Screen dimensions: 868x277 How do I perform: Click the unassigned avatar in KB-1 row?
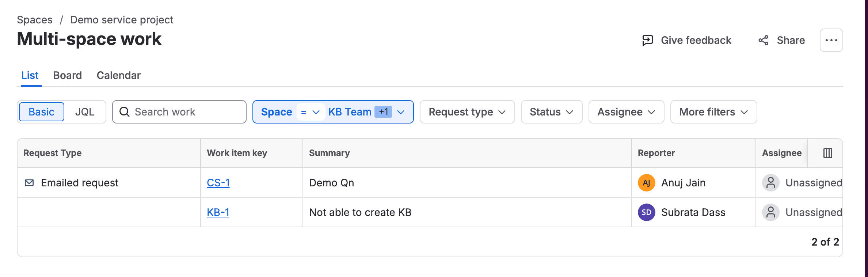click(x=771, y=212)
